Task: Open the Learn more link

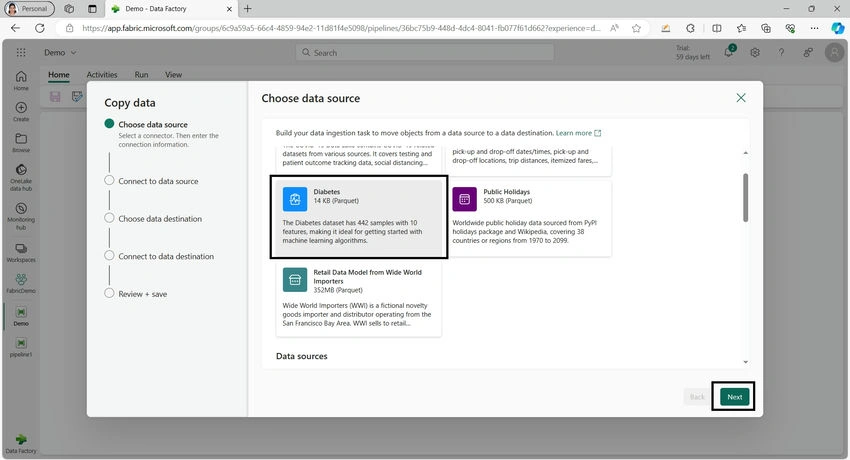Action: [x=578, y=133]
